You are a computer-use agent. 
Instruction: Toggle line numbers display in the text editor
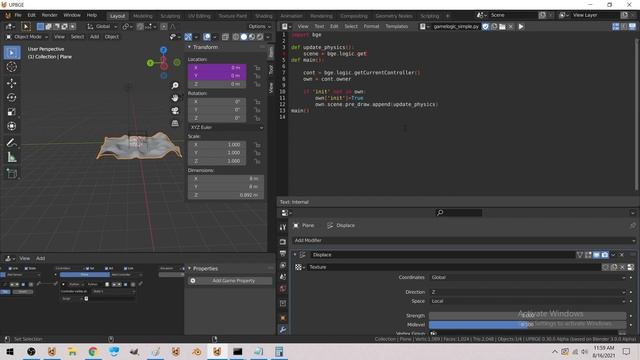(x=616, y=27)
